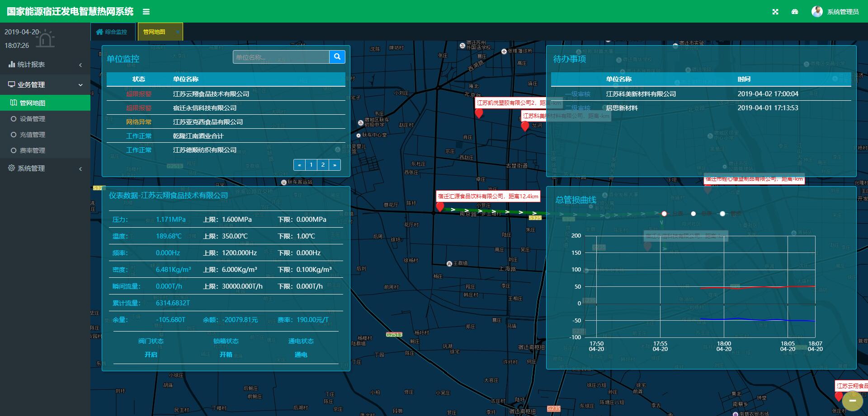Image resolution: width=868 pixels, height=416 pixels.
Task: Click the 耿车中心堂 map marker
Action: pyautogui.click(x=359, y=135)
